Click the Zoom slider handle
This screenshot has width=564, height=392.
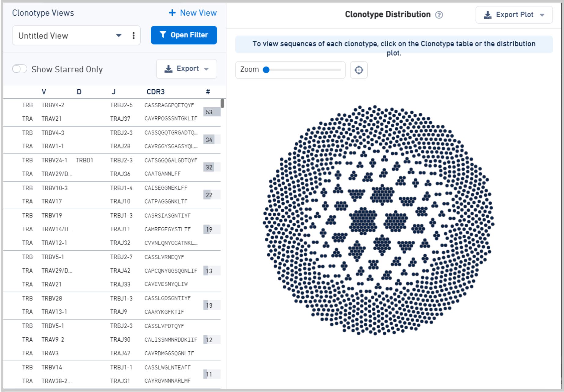coord(266,70)
